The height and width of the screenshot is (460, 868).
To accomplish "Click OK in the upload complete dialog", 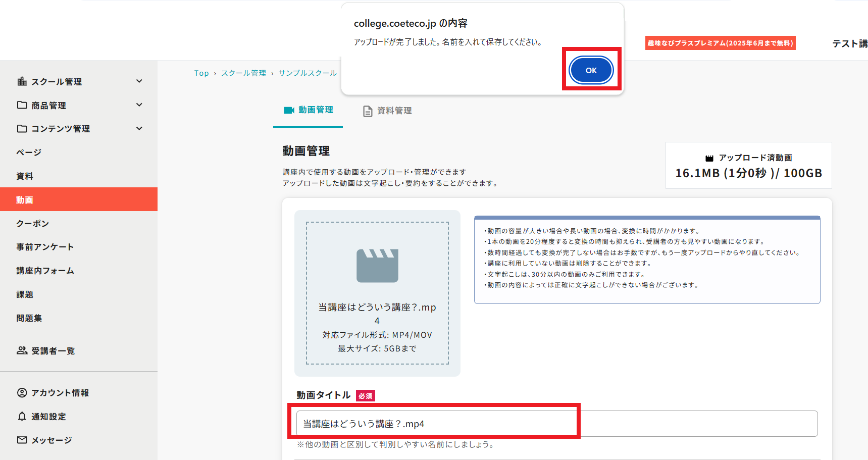I will coord(591,70).
